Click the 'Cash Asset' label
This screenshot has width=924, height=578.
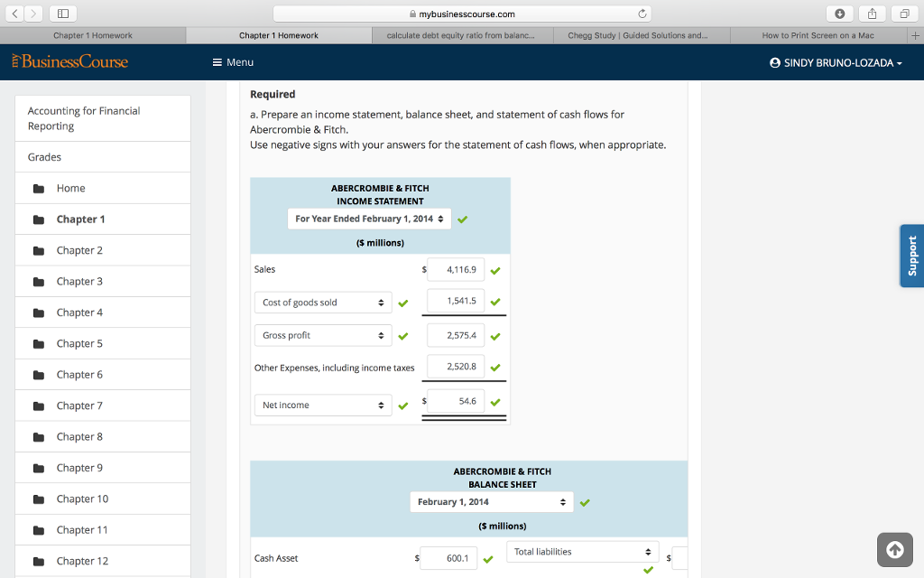[x=276, y=558]
